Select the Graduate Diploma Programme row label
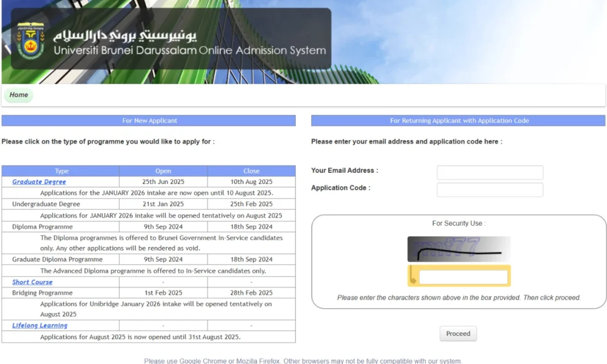 [x=57, y=259]
